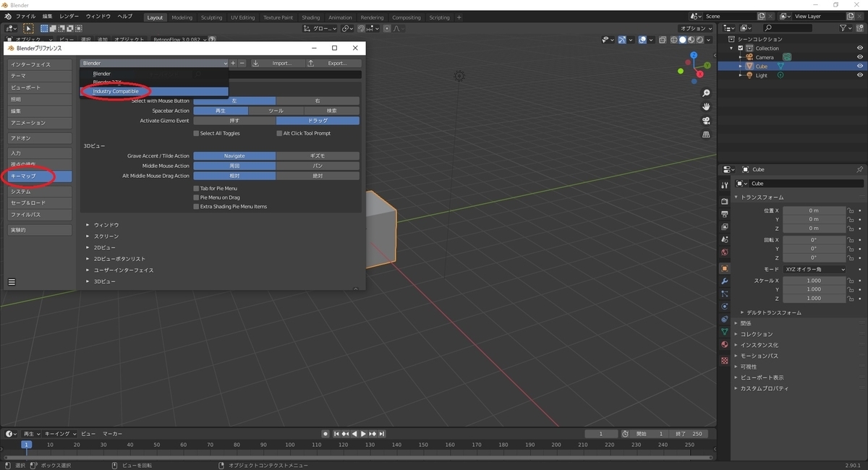Click the viewport pan hand gizmo

click(706, 107)
